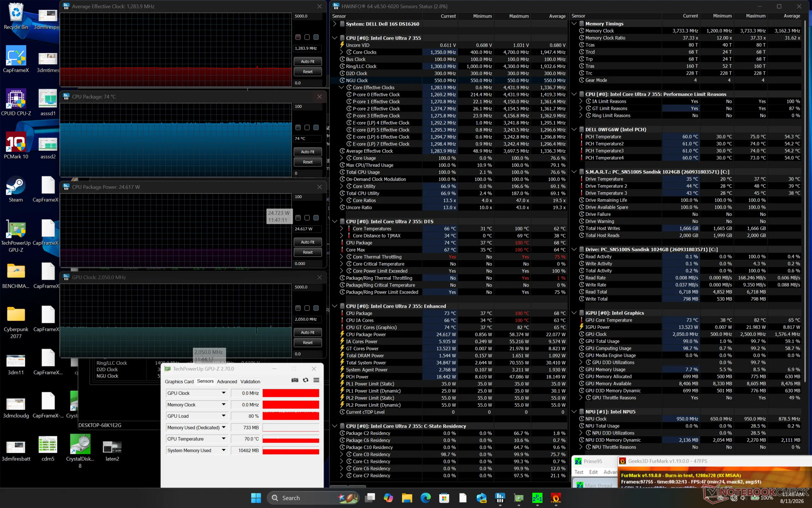Screen dimensions: 812x508
Task: Collapse the Memory Timings section
Action: 574,23
